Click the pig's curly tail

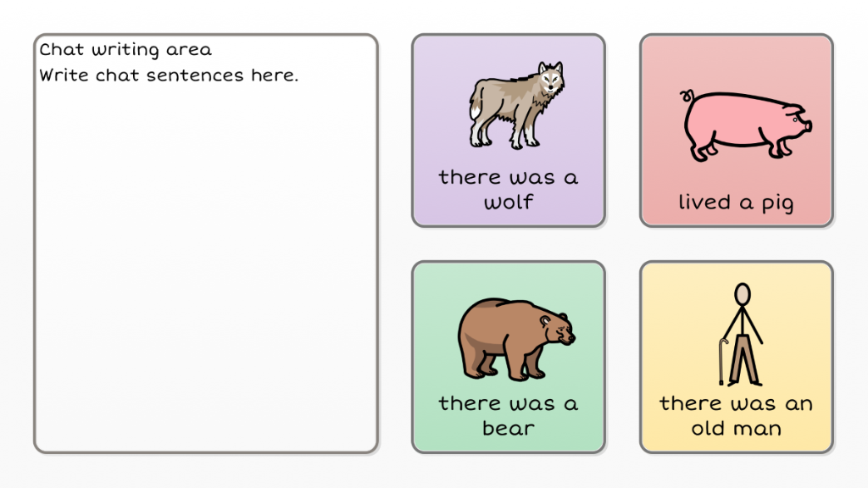[x=687, y=96]
